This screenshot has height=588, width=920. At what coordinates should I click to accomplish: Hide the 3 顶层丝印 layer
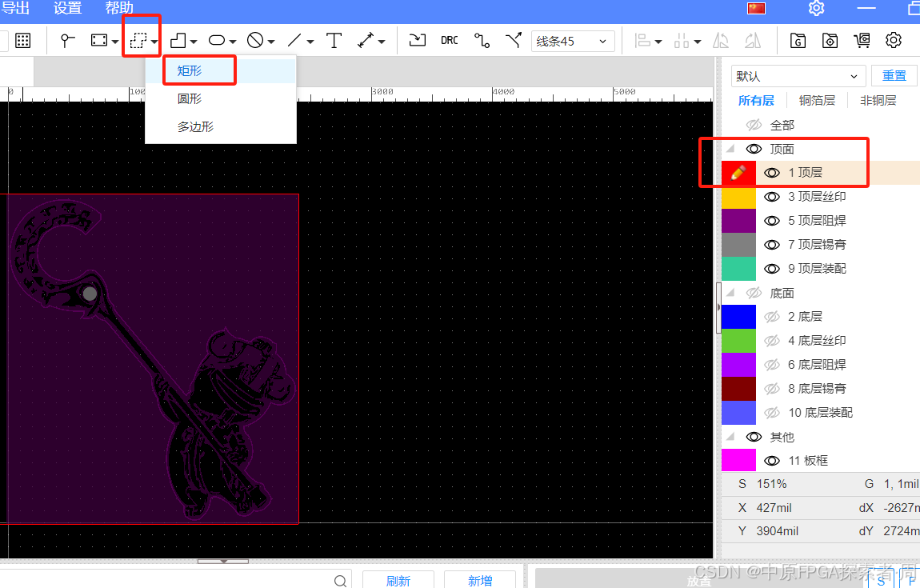tap(772, 197)
